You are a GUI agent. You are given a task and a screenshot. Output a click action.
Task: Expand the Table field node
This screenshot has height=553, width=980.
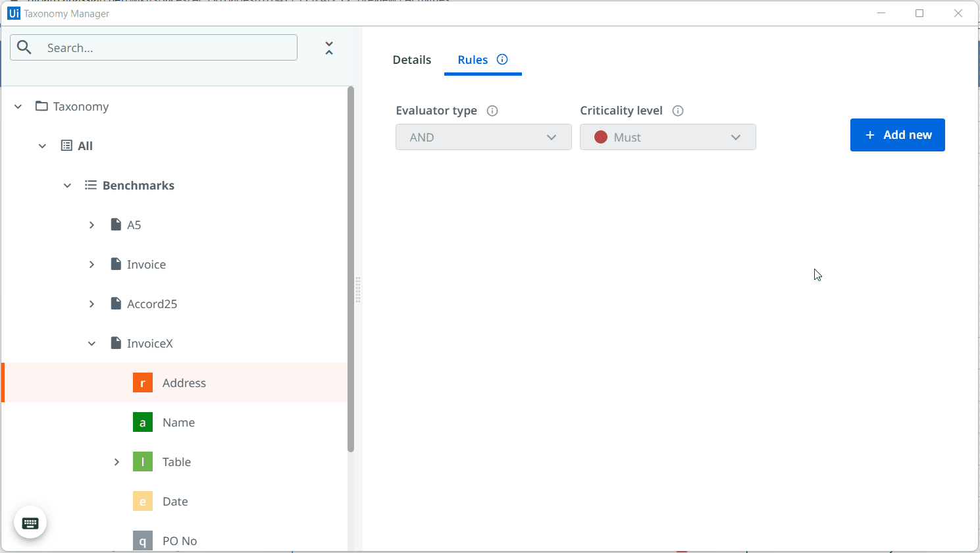(117, 462)
